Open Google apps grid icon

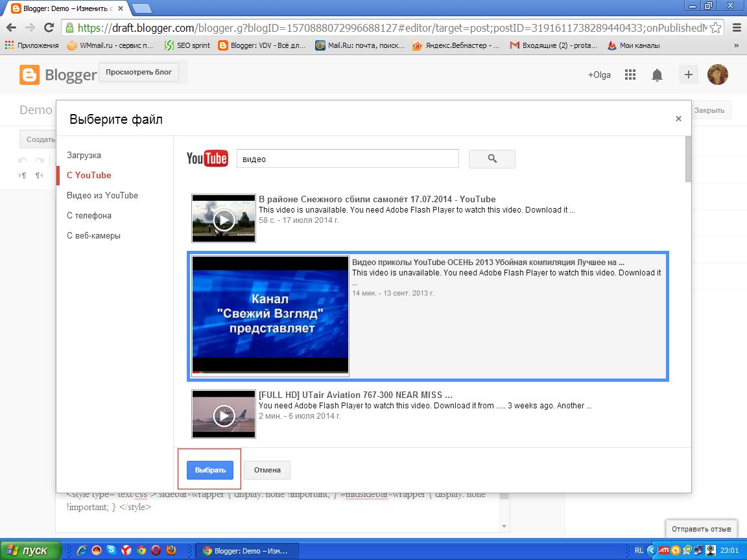point(630,75)
